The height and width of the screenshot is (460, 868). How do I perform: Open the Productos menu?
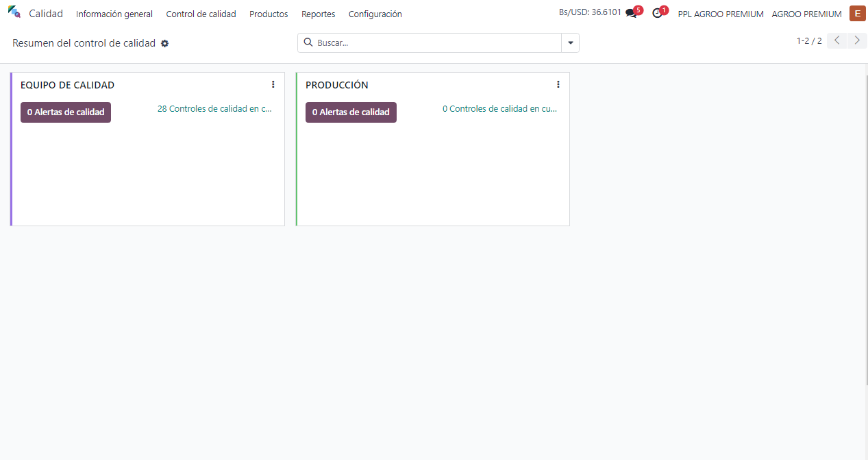[269, 14]
